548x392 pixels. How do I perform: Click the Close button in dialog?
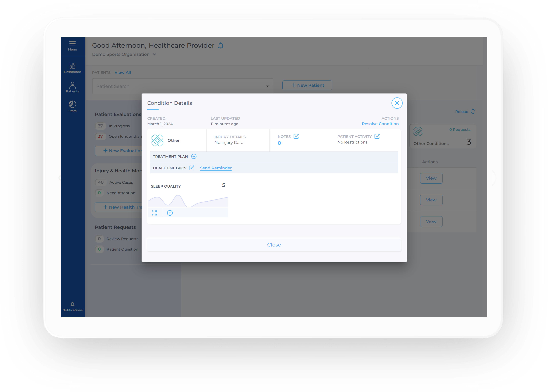[x=274, y=244]
